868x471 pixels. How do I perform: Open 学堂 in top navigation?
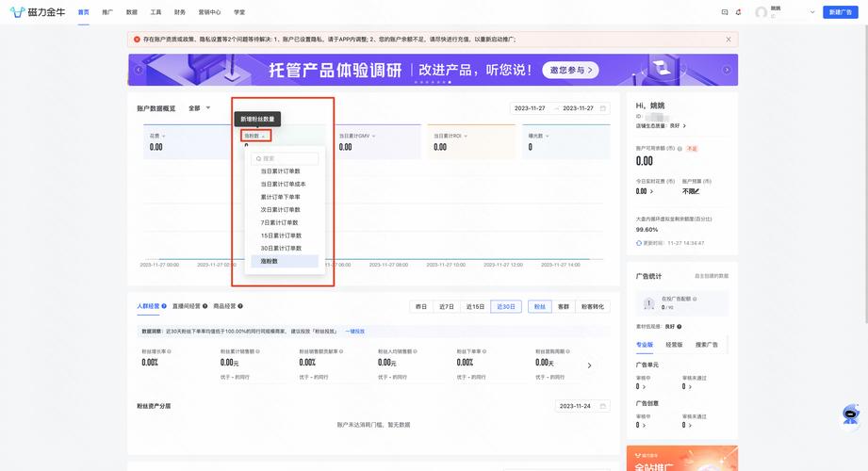(239, 12)
